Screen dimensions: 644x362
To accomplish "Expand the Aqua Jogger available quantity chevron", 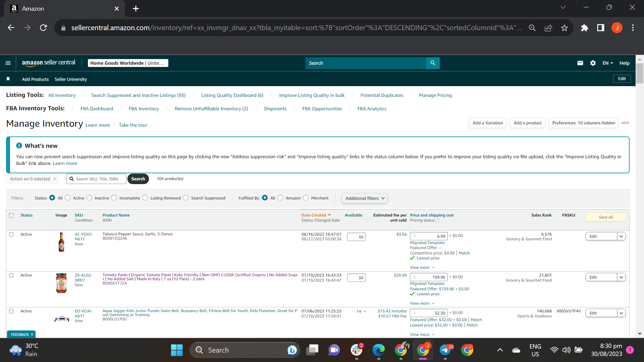I will [365, 311].
